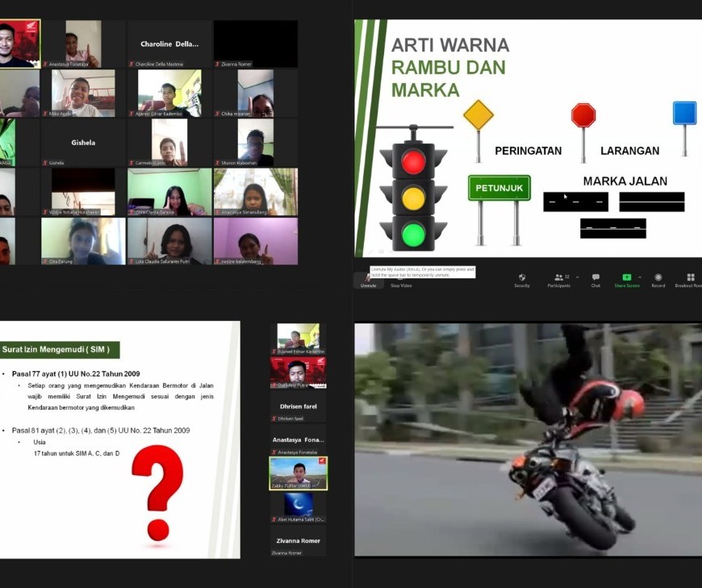Expand the Share Screen options arrow
The height and width of the screenshot is (588, 702).
pyautogui.click(x=641, y=277)
